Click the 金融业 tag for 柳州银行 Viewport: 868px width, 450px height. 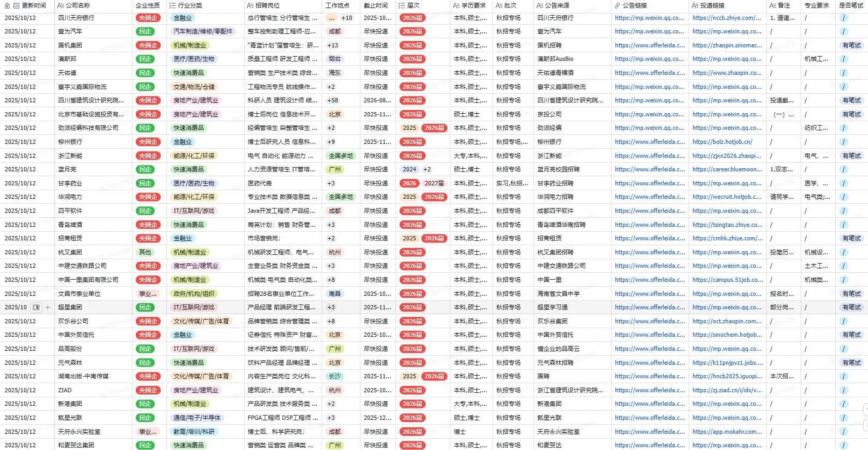[x=183, y=142]
